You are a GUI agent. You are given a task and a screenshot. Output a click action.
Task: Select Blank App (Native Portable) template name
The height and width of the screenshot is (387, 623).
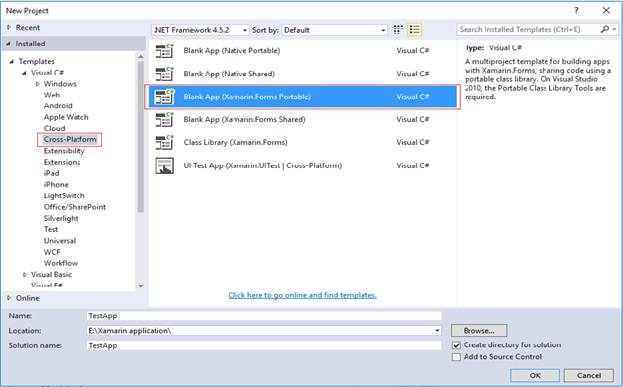click(x=232, y=51)
